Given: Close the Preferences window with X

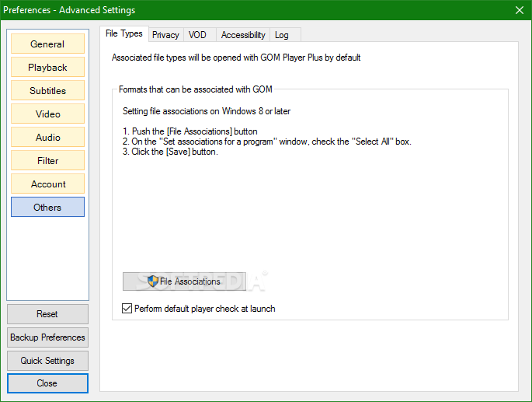Looking at the screenshot, I should (x=519, y=10).
